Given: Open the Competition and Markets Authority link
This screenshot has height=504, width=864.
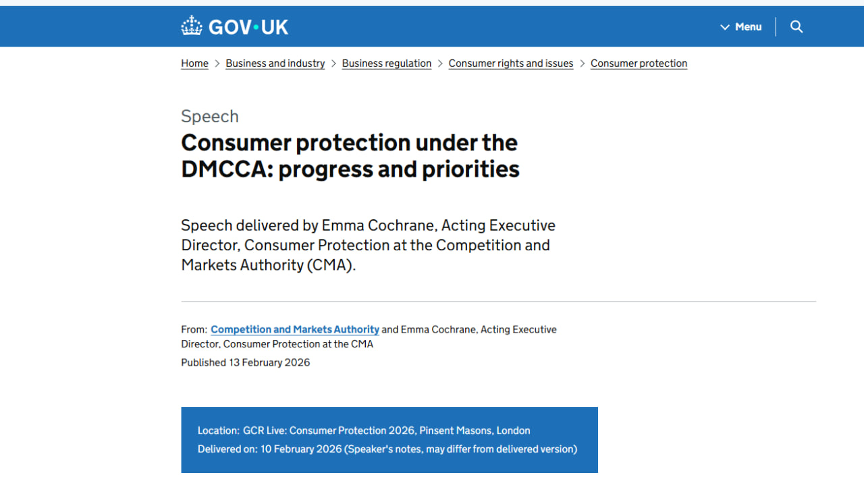Looking at the screenshot, I should pyautogui.click(x=295, y=330).
